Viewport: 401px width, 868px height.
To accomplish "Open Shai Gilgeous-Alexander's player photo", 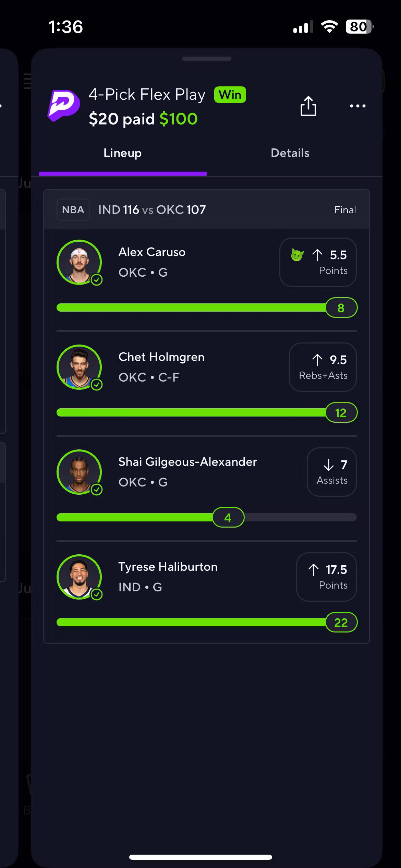I will click(79, 472).
